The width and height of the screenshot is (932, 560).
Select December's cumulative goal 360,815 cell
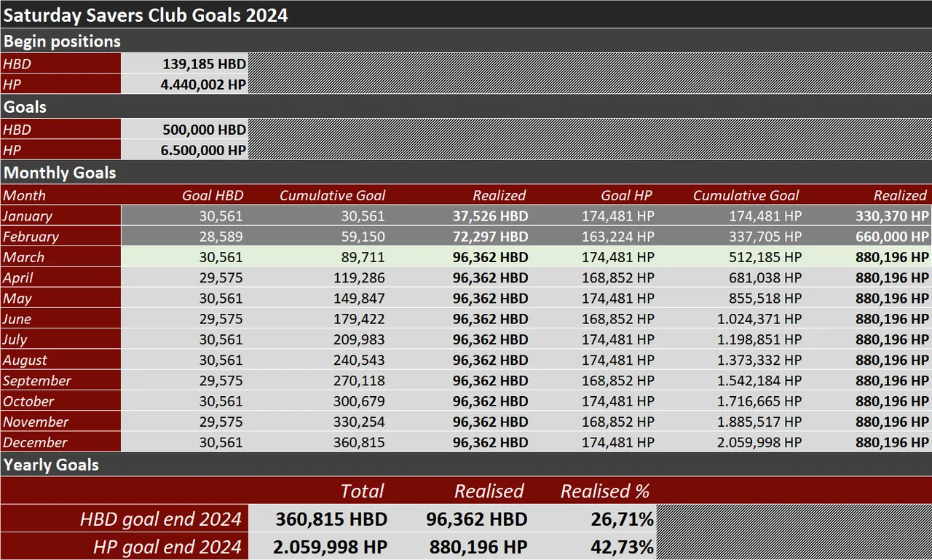click(319, 442)
